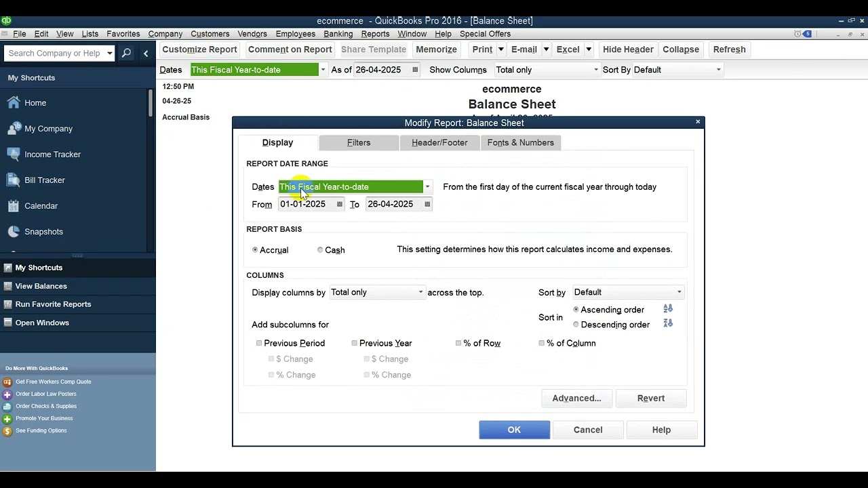
Task: Open the Reports menu
Action: [x=375, y=34]
